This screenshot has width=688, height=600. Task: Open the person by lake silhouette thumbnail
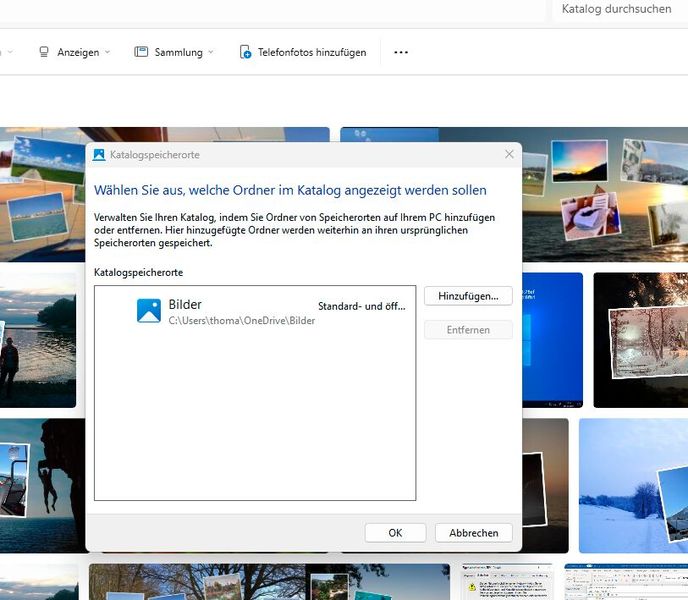(38, 340)
